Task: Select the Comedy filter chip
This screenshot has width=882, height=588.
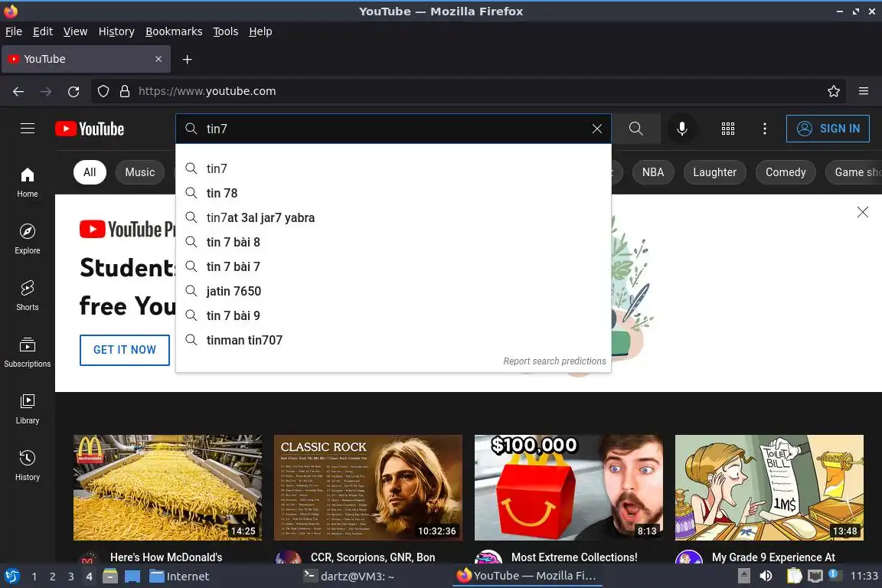Action: (786, 172)
